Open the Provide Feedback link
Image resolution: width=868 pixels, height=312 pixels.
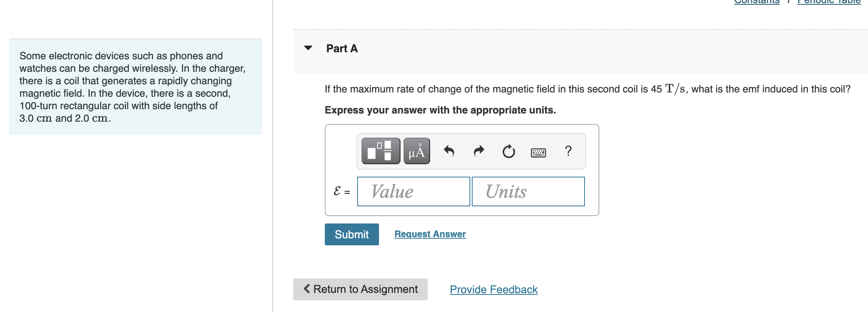pos(494,289)
